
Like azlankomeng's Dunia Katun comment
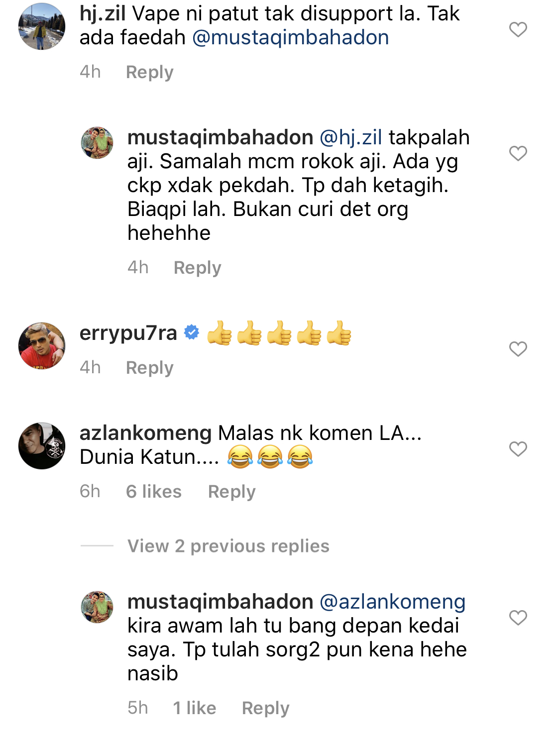click(x=518, y=449)
